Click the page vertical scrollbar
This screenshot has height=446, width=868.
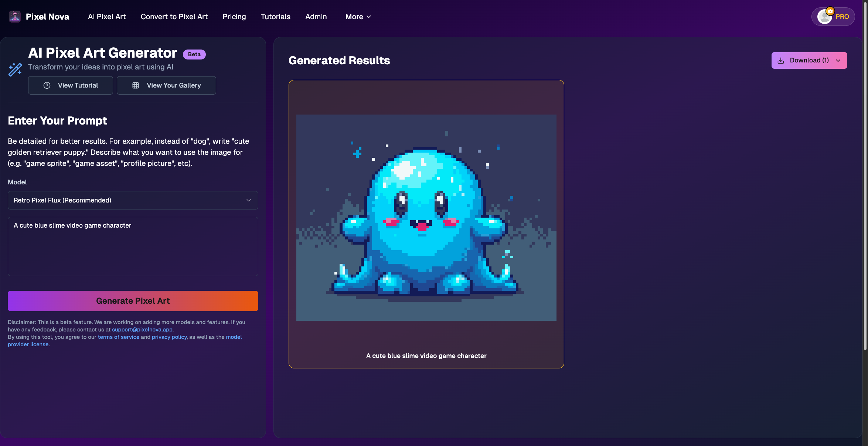[865, 176]
